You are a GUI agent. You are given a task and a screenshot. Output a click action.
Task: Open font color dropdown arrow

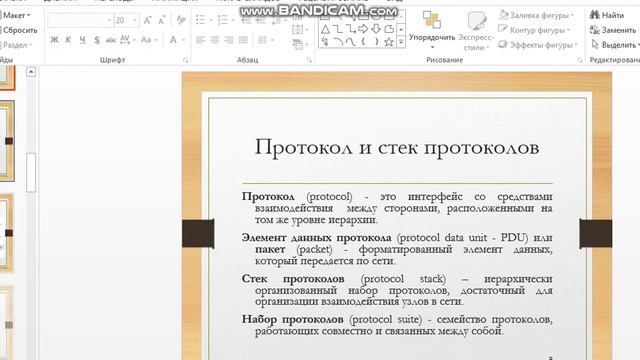184,40
